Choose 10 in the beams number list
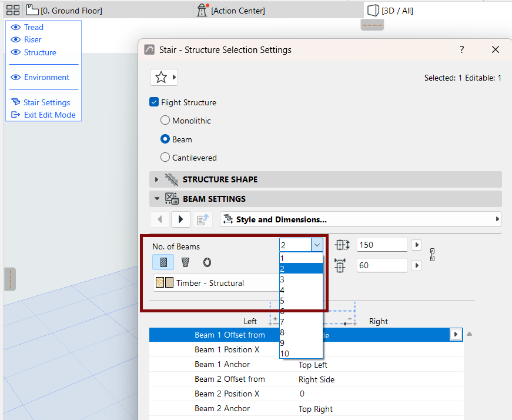The width and height of the screenshot is (512, 420). tap(301, 354)
